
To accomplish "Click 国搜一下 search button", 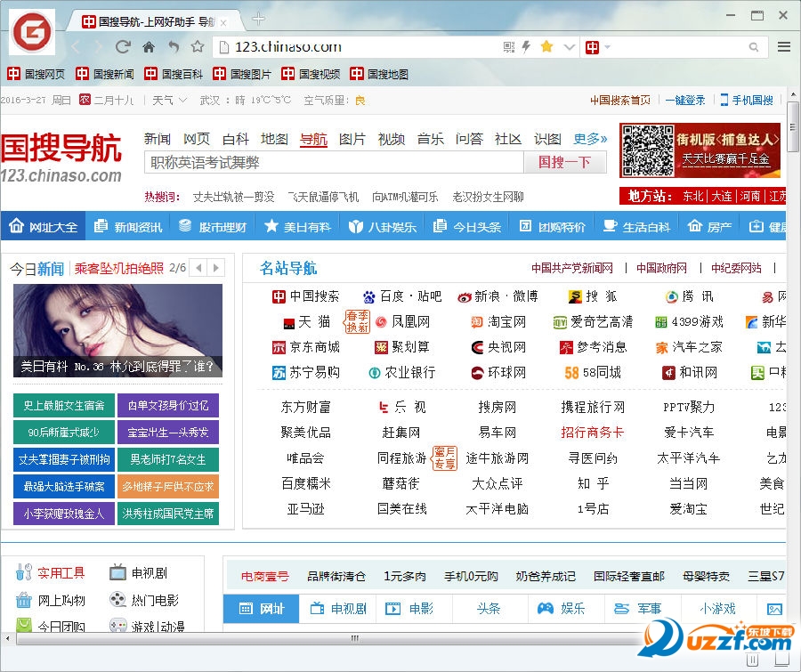I will tap(564, 163).
